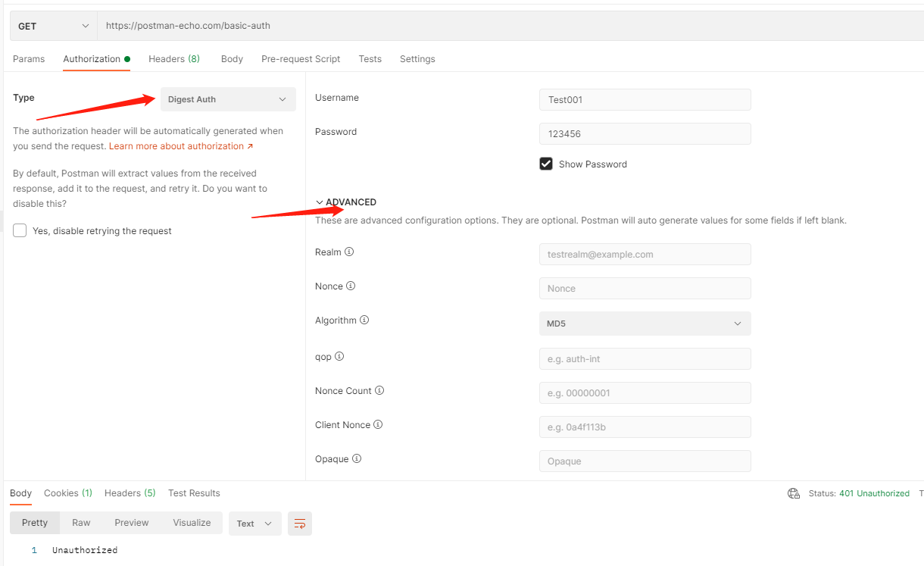Image resolution: width=924 pixels, height=566 pixels.
Task: Click the Client Nonce info icon
Action: click(x=378, y=424)
